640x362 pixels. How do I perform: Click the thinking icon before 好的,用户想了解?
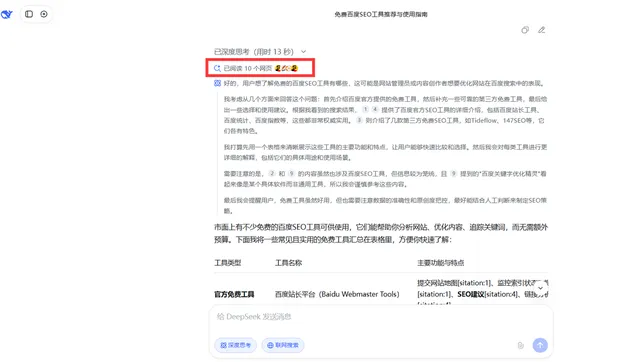(x=218, y=83)
